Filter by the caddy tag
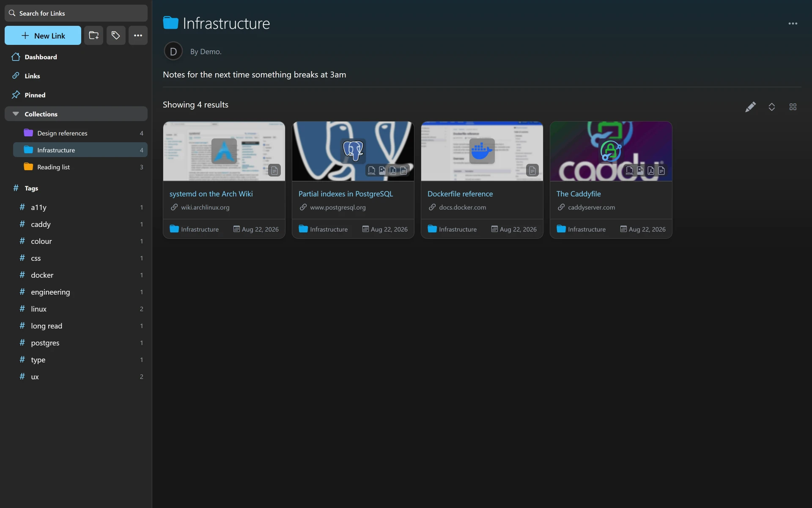Image resolution: width=812 pixels, height=508 pixels. [80, 224]
